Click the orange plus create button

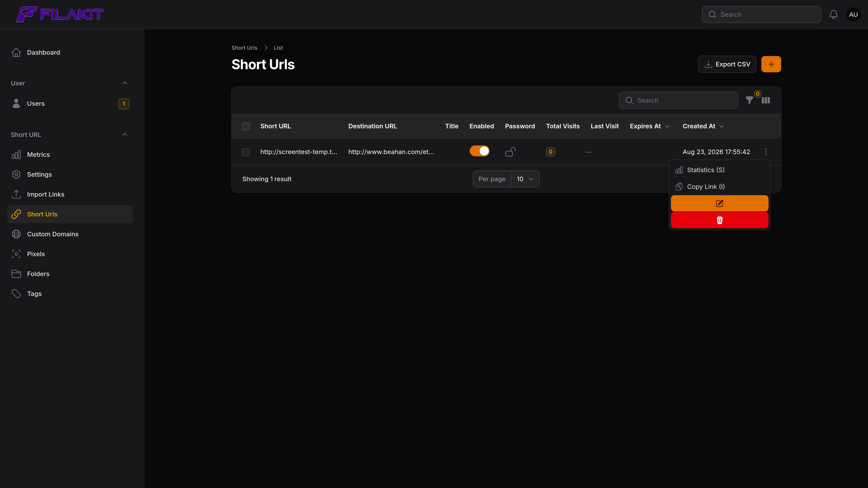771,64
